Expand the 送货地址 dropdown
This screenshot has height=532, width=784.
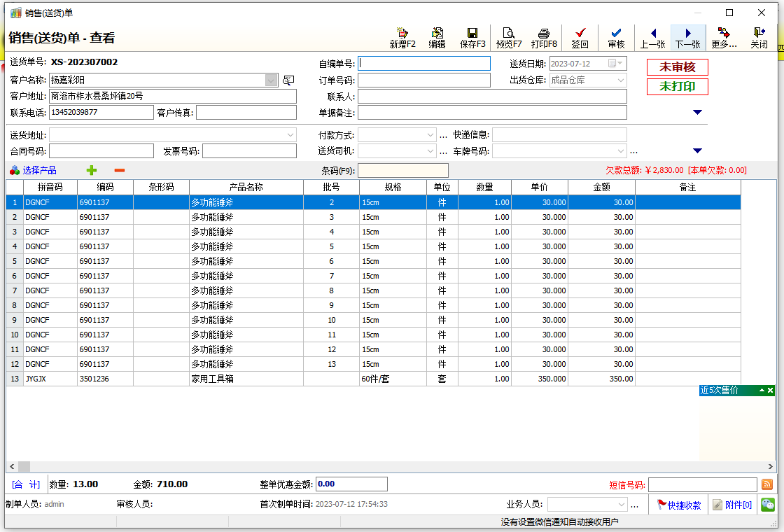(x=290, y=135)
